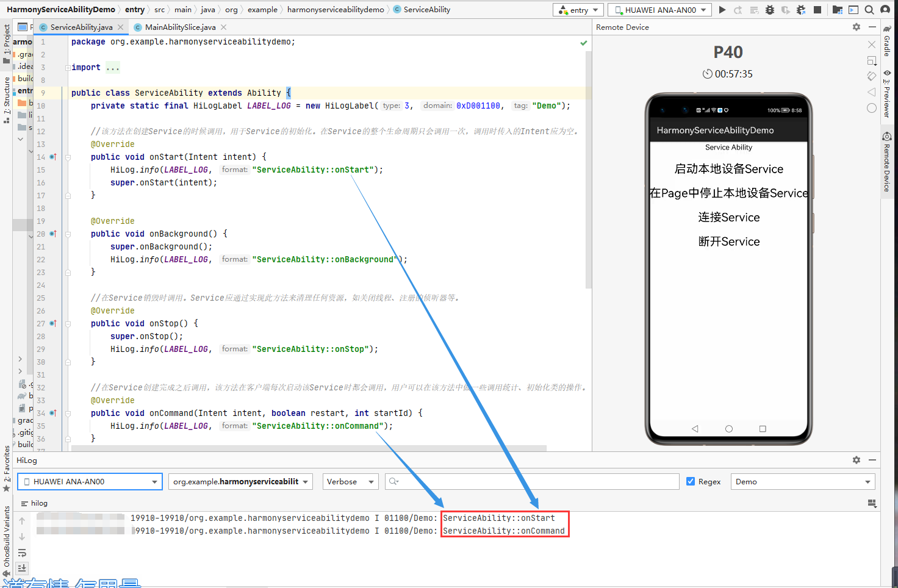Tap the phone's recent apps square
The width and height of the screenshot is (898, 588).
click(763, 429)
